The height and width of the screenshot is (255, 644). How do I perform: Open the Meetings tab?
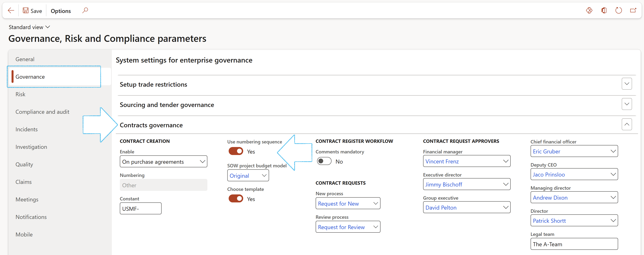tap(27, 199)
